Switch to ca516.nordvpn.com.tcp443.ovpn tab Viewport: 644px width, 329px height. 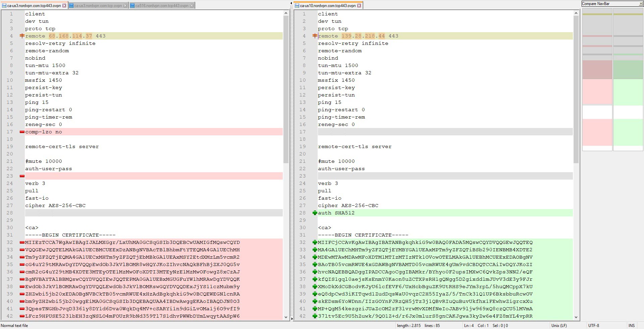pyautogui.click(x=162, y=6)
